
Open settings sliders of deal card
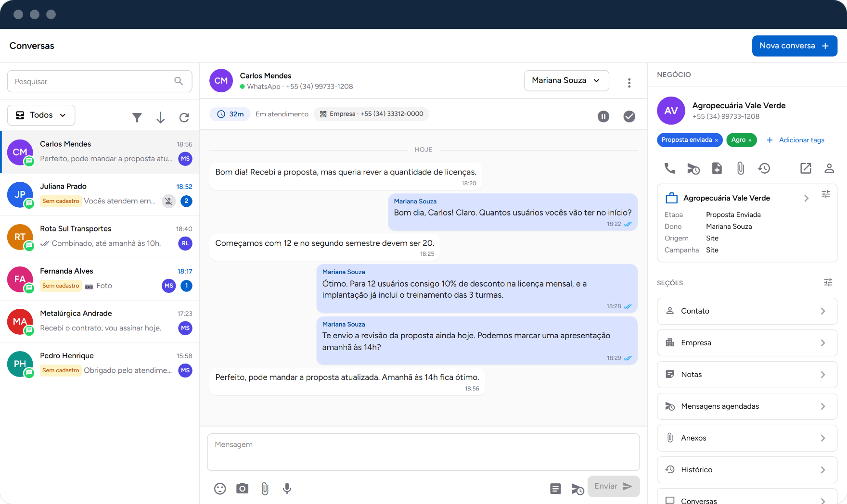[826, 194]
